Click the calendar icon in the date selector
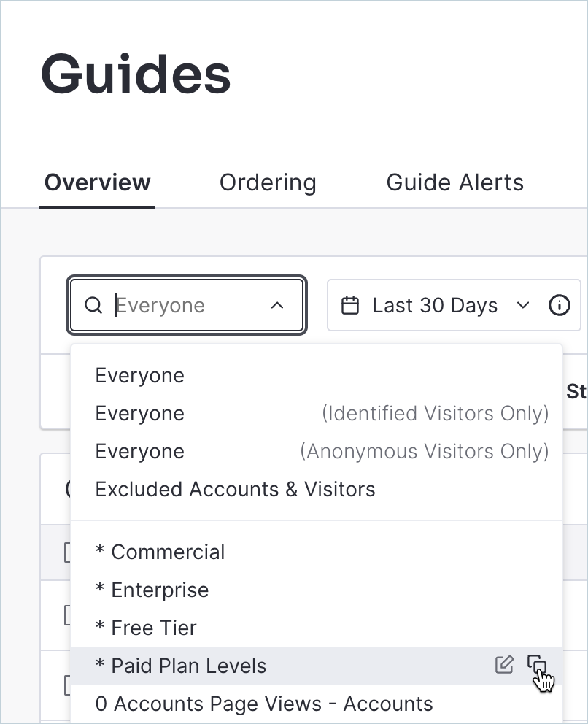The width and height of the screenshot is (588, 724). pyautogui.click(x=350, y=305)
